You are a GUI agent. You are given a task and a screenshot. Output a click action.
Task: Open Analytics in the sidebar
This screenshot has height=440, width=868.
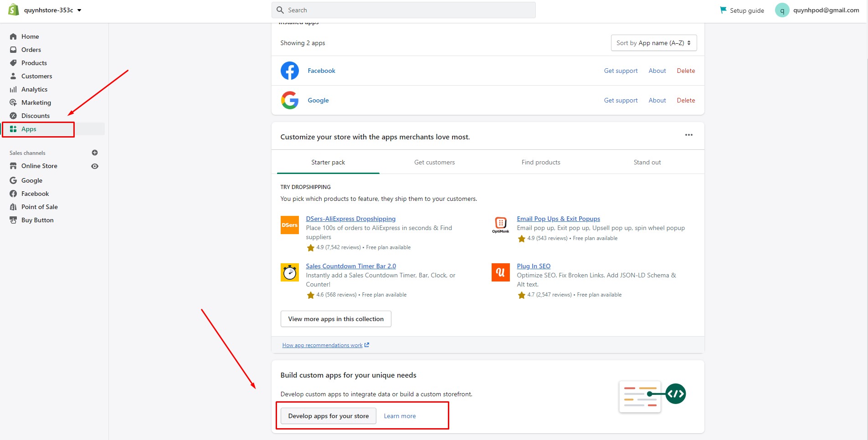pos(34,89)
